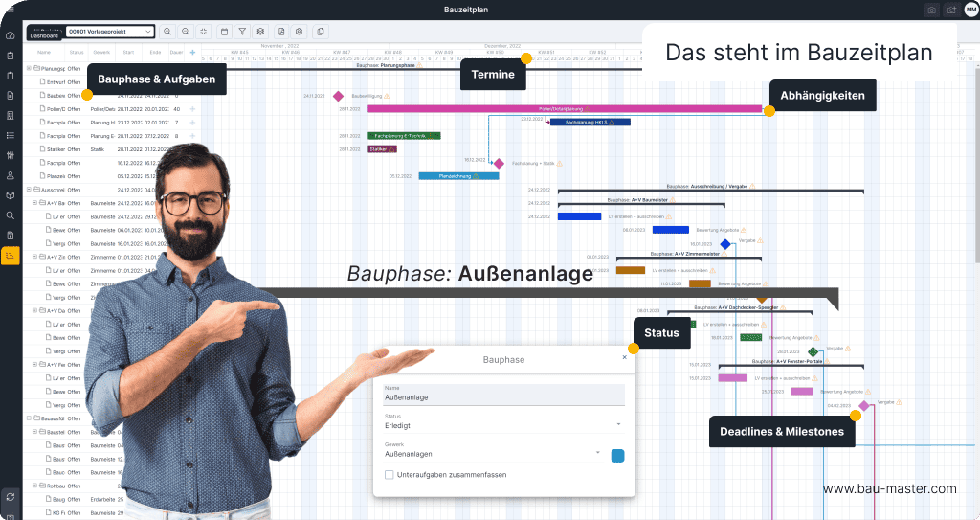The height and width of the screenshot is (520, 980).
Task: Open the checked-clipboard tasks sidebar icon
Action: tap(10, 56)
